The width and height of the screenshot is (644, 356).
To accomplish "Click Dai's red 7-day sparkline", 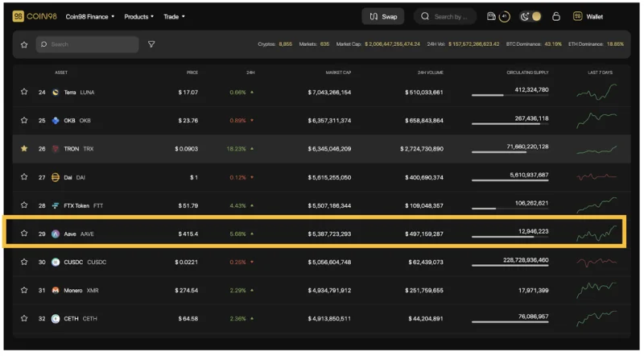I will click(597, 177).
